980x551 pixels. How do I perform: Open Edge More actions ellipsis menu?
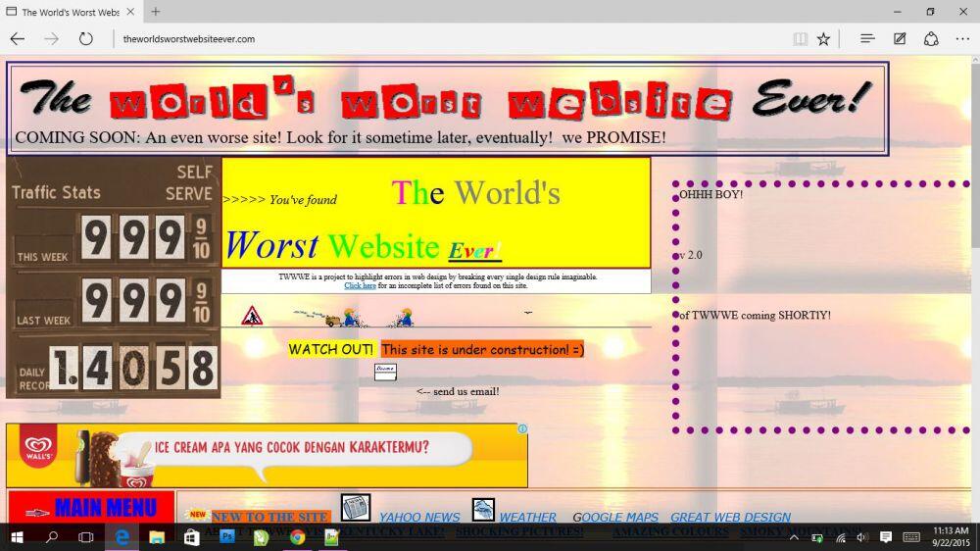(x=962, y=39)
